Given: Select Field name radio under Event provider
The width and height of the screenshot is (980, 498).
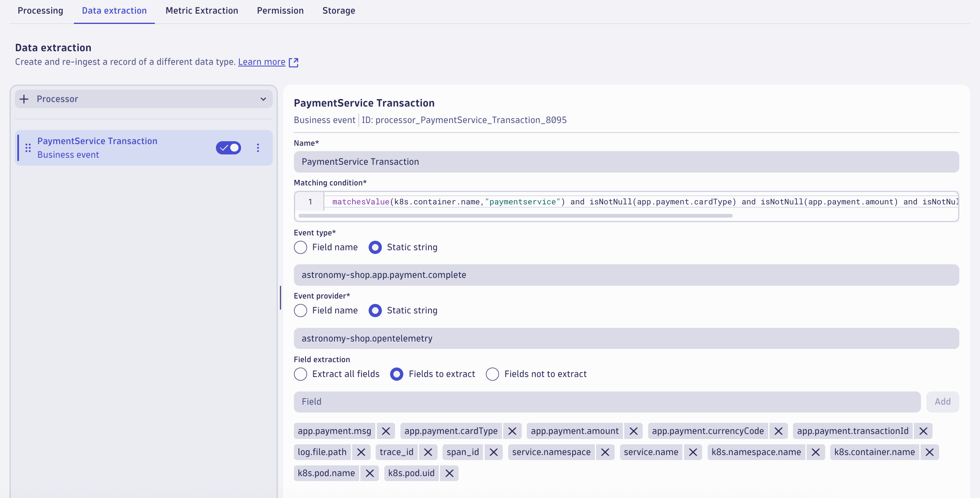Looking at the screenshot, I should pyautogui.click(x=301, y=311).
